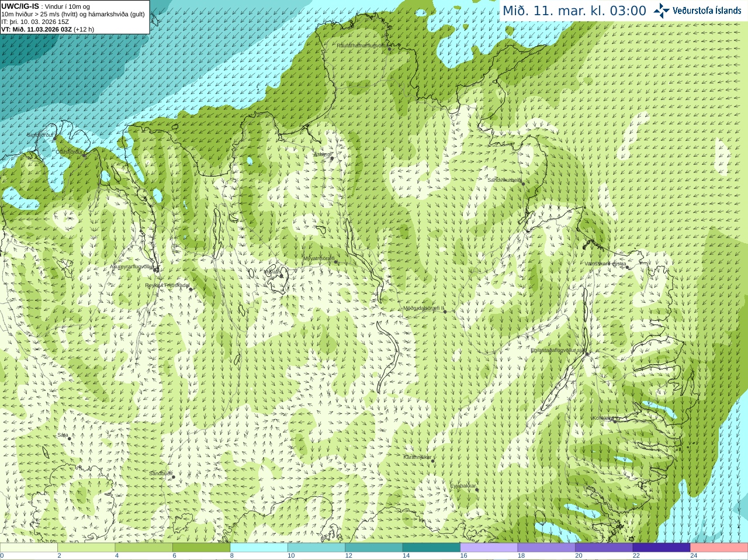
Task: Click the UWC/IG-IS Vindur í 10m title line
Action: pos(46,6)
